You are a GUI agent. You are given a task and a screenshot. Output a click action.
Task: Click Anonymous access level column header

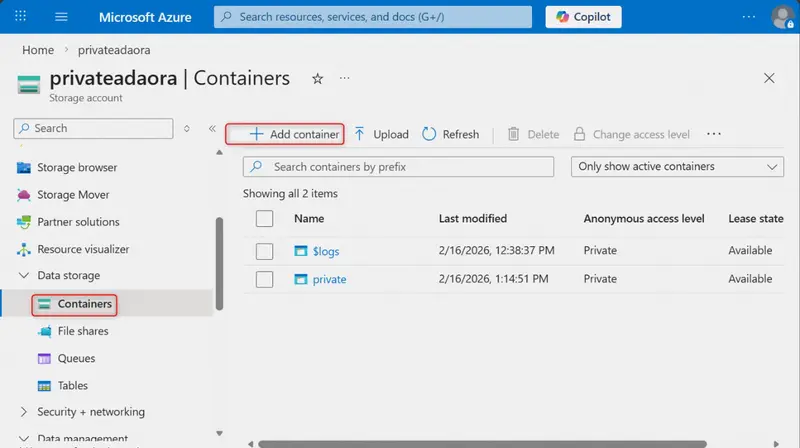[644, 218]
